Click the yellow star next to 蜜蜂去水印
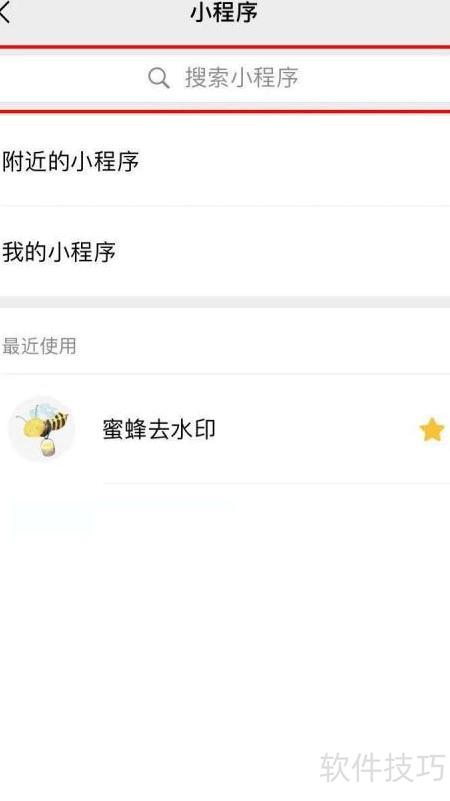This screenshot has height=801, width=450. (432, 429)
